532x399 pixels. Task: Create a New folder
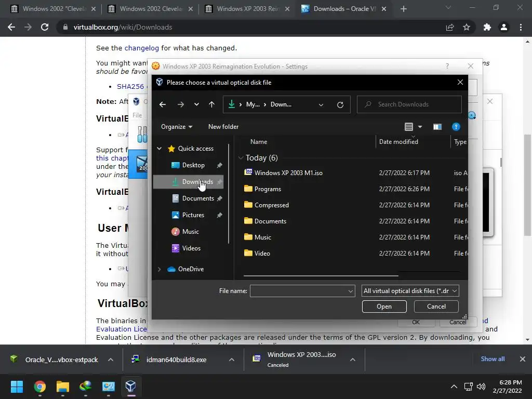[x=223, y=127]
